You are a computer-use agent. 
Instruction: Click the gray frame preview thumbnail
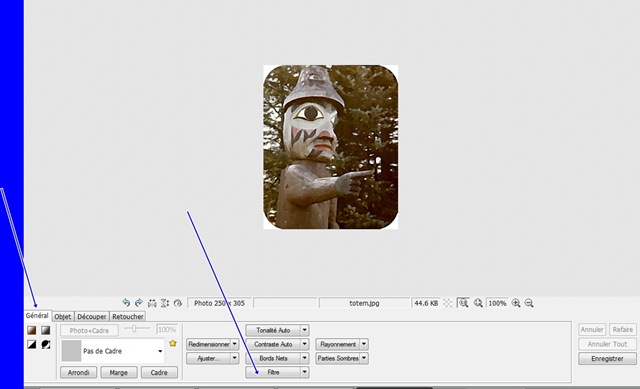tap(71, 351)
